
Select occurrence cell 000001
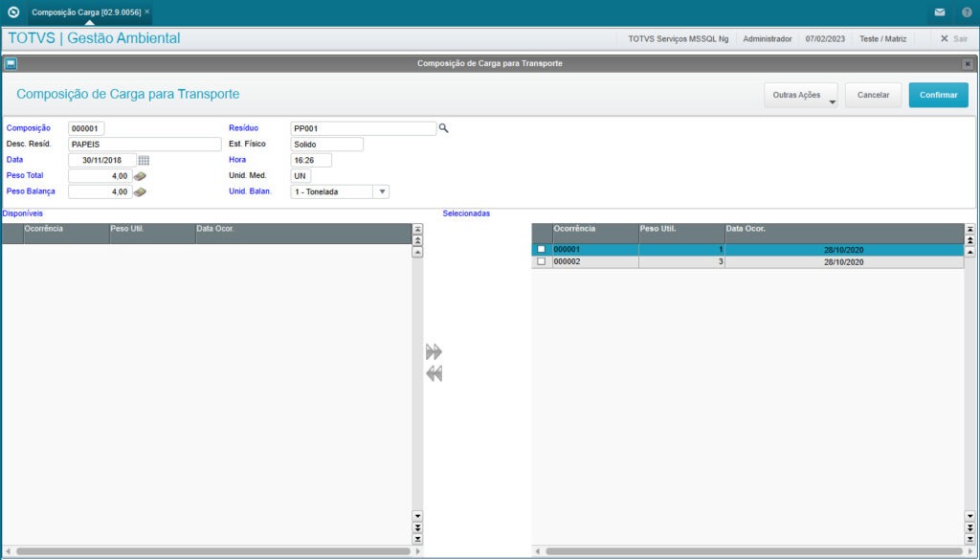595,250
